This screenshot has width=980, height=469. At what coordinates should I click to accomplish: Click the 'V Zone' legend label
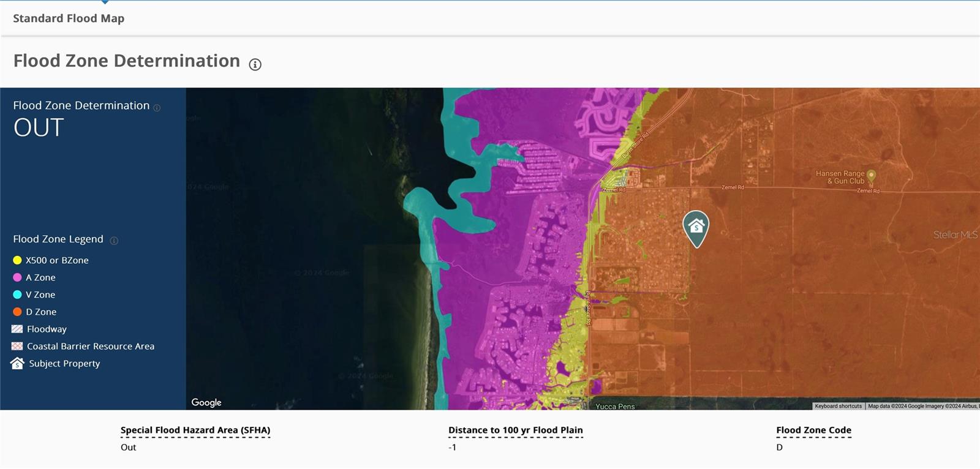coord(40,295)
